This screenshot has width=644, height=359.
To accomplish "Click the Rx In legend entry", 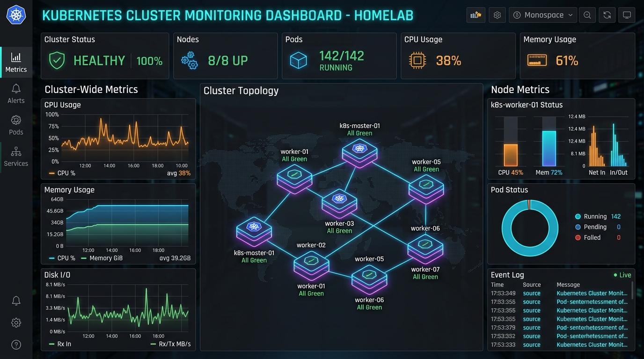I will 60,344.
